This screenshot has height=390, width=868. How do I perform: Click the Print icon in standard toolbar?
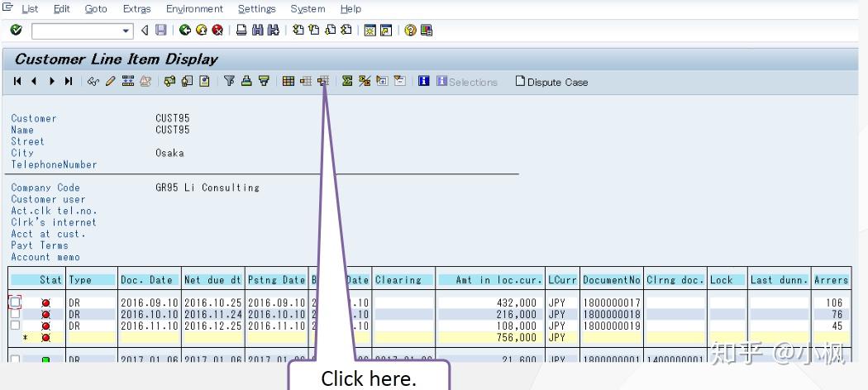[x=241, y=30]
